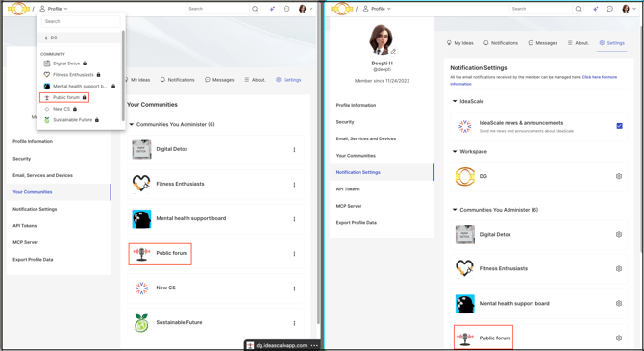Viewport: 644px width, 351px height.
Task: Click the search magnifier in right header
Action: point(578,9)
